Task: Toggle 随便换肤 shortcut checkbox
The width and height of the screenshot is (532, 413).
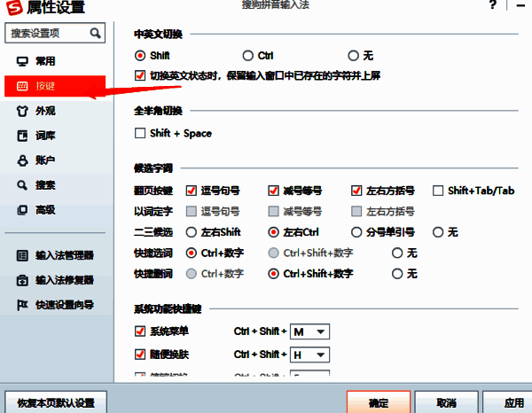Action: point(140,355)
